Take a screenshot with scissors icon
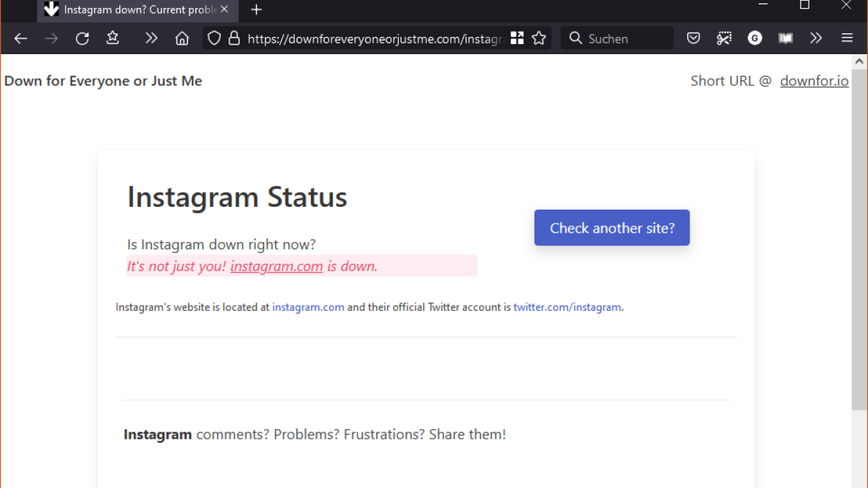Screen dimensions: 868x488 [x=724, y=38]
